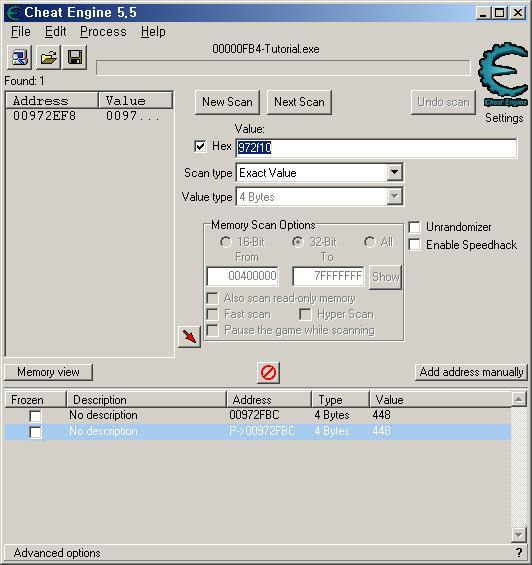Check Pause the game while scanning
This screenshot has width=532, height=565.
coord(212,330)
